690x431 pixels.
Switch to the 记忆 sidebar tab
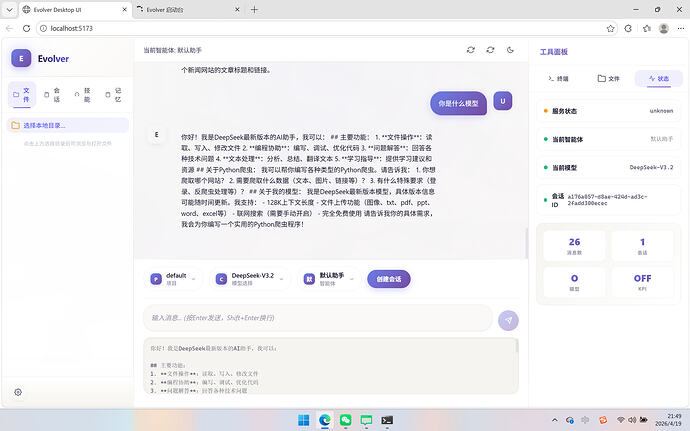[x=114, y=94]
